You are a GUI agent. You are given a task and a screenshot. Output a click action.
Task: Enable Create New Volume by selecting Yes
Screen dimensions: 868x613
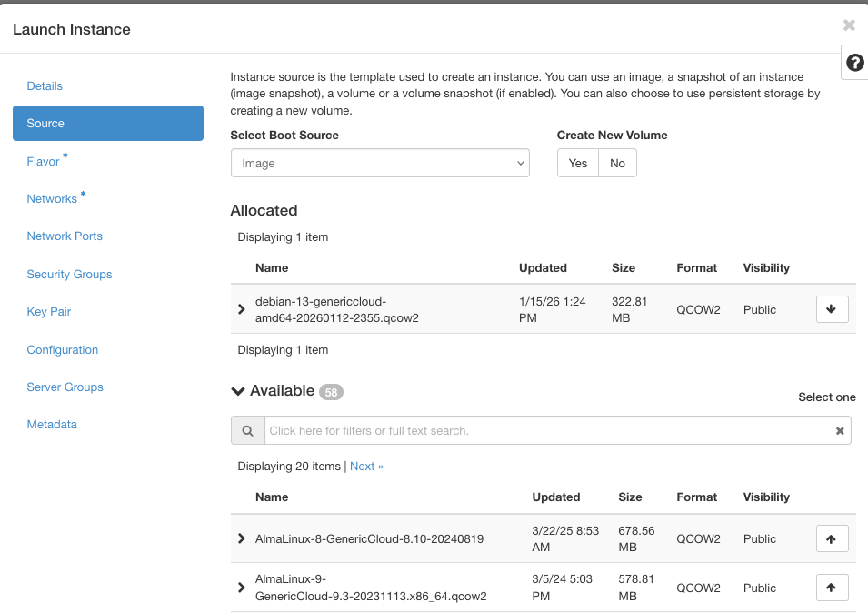(x=577, y=163)
